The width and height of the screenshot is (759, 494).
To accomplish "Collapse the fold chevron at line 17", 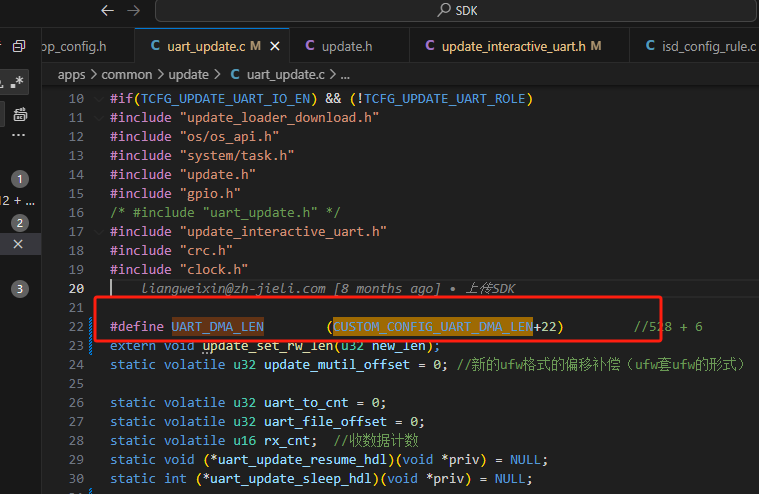I will (x=99, y=232).
